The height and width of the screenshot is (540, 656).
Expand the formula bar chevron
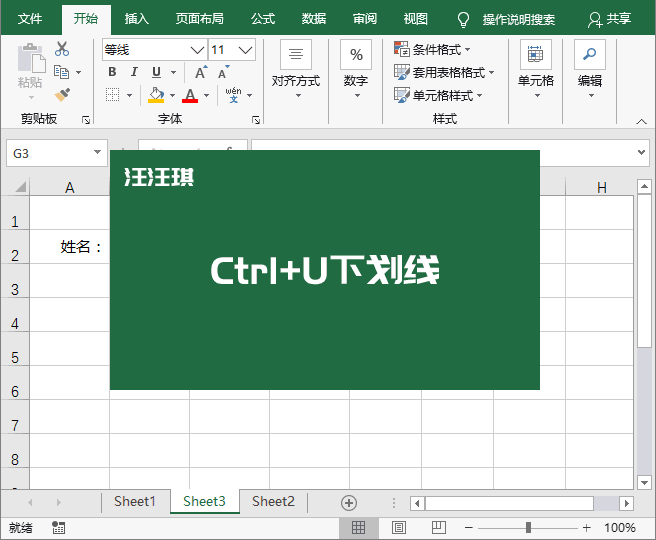coord(641,152)
